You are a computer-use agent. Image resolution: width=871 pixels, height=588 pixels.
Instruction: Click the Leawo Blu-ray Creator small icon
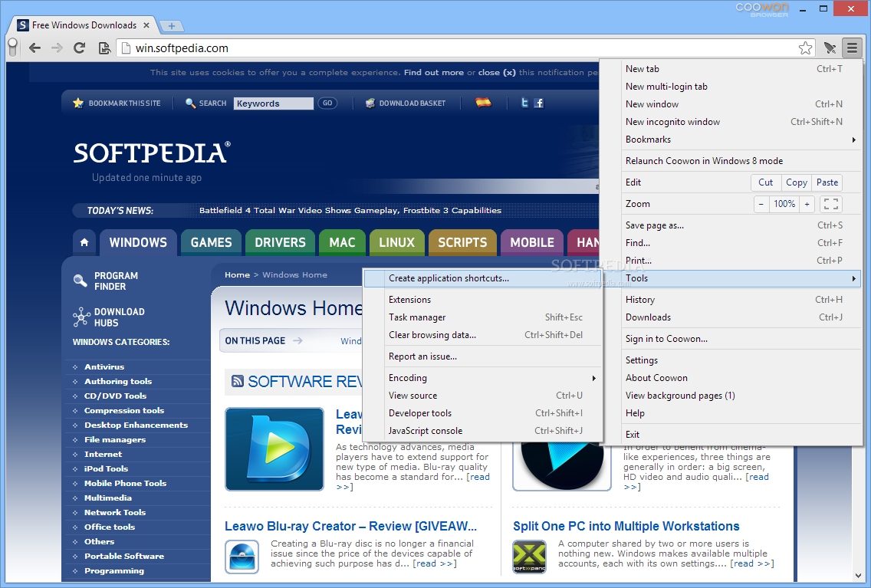click(242, 557)
